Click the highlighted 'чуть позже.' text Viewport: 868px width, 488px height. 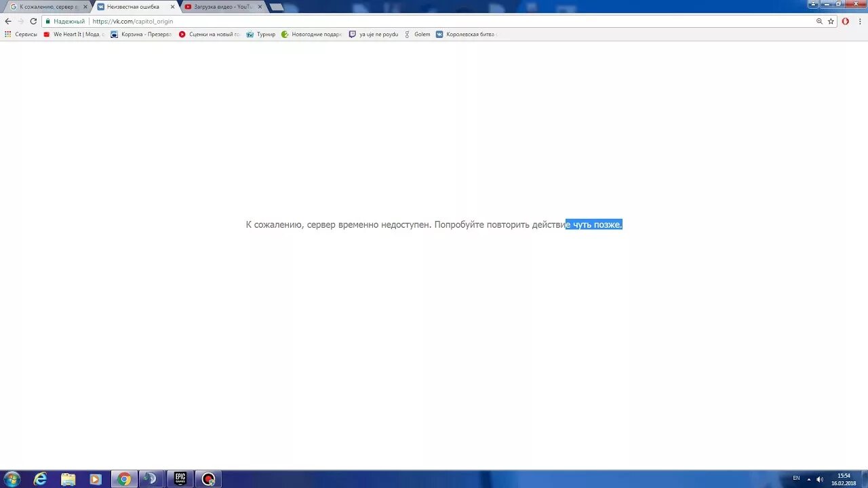[x=597, y=224]
